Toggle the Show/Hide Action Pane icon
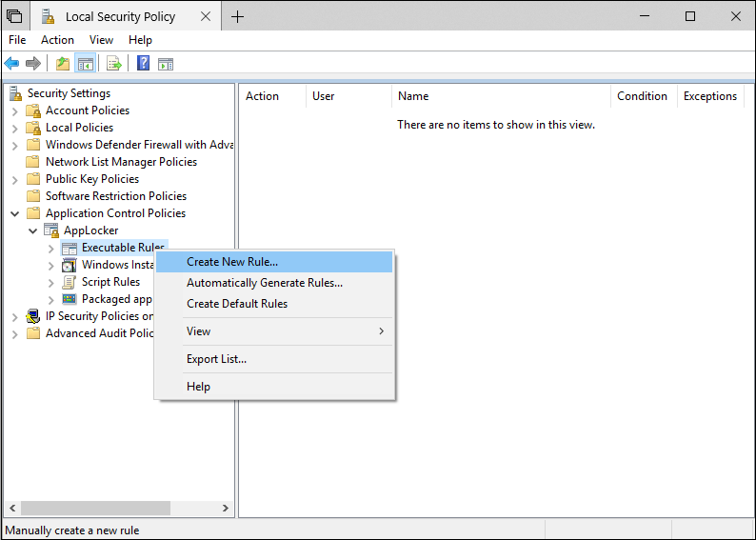 [166, 64]
